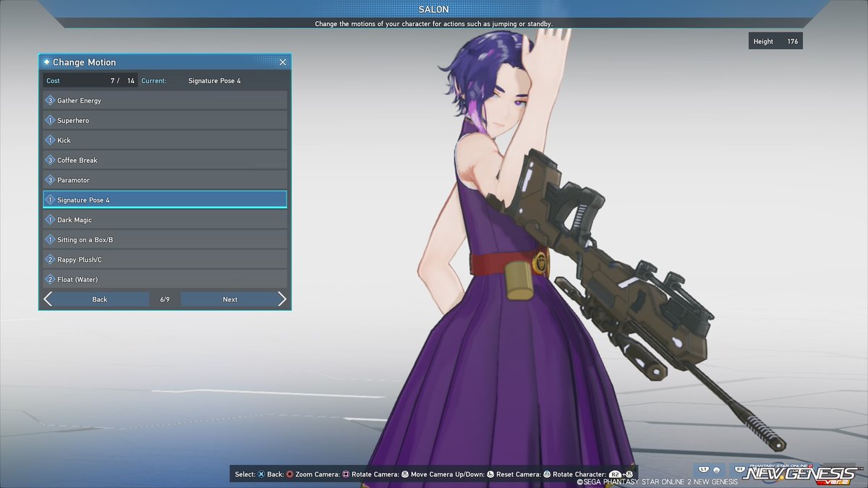Select the Dark Magic motion
The height and width of the screenshot is (488, 868).
(165, 220)
